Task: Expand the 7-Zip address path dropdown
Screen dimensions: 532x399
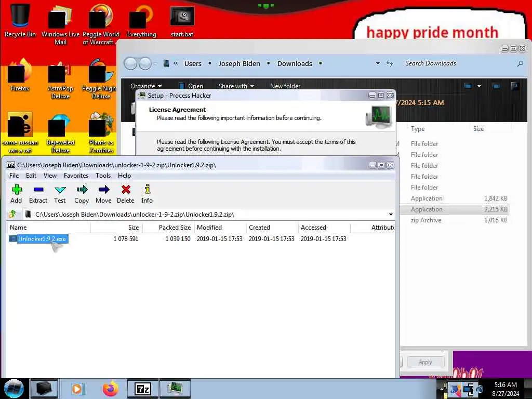Action: [x=391, y=215]
